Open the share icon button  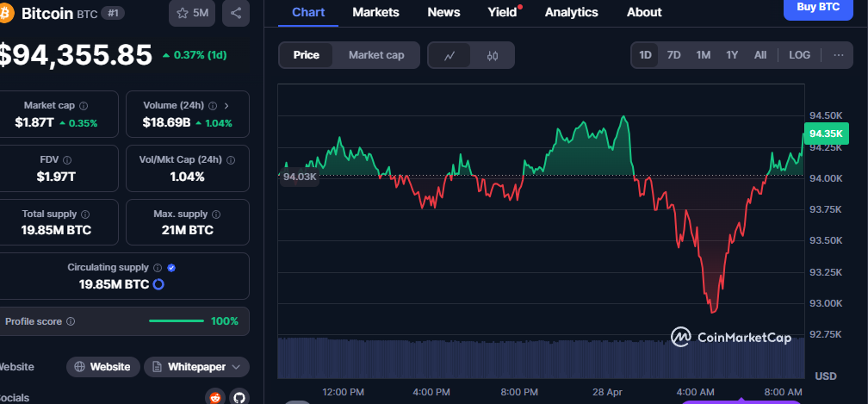point(236,13)
